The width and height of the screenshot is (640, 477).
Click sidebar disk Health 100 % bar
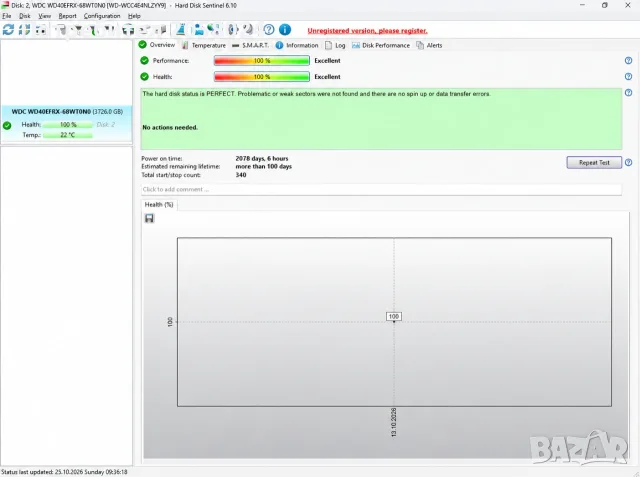pyautogui.click(x=68, y=125)
